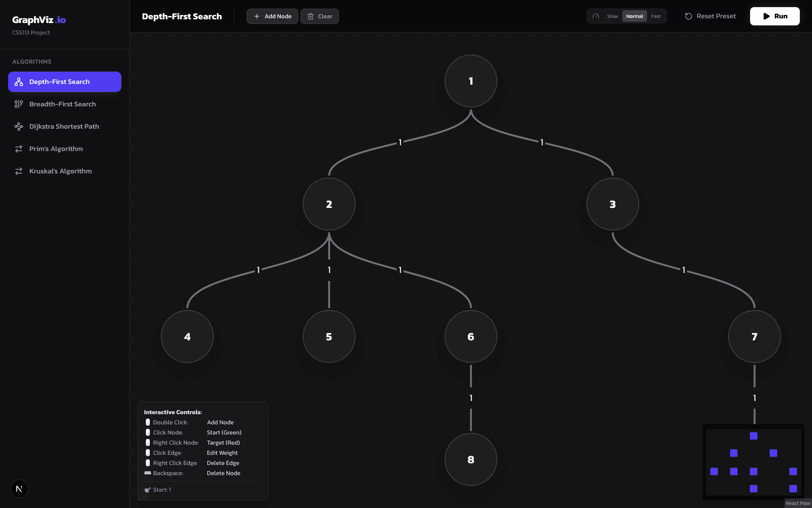The height and width of the screenshot is (508, 812).
Task: Select the Depth-First Search algorithm icon
Action: pyautogui.click(x=19, y=82)
